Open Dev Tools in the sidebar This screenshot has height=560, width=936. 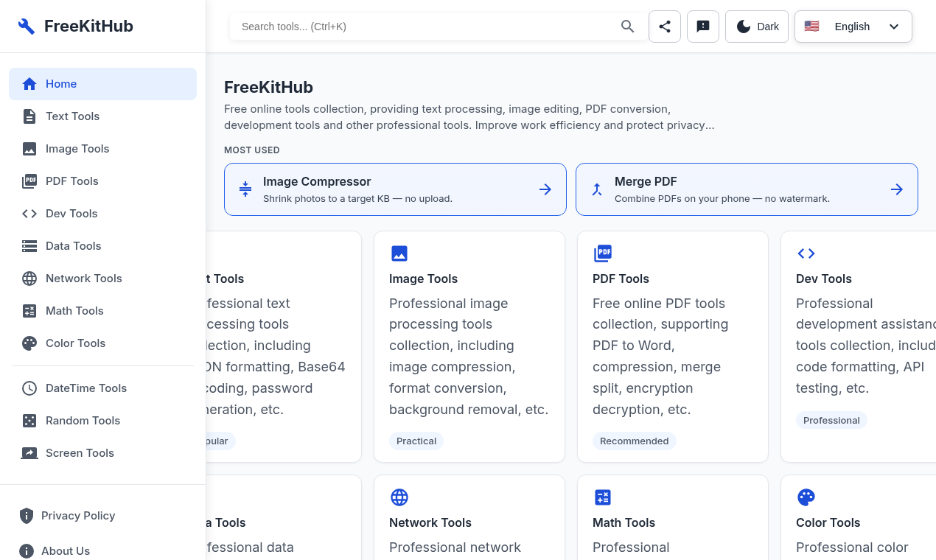click(x=103, y=214)
